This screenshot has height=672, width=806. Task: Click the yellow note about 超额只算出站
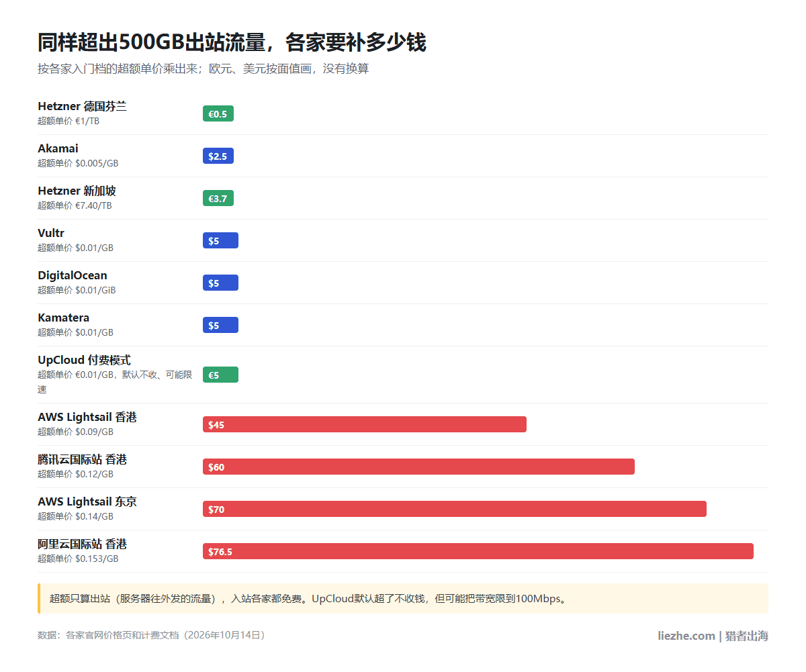[x=403, y=598]
